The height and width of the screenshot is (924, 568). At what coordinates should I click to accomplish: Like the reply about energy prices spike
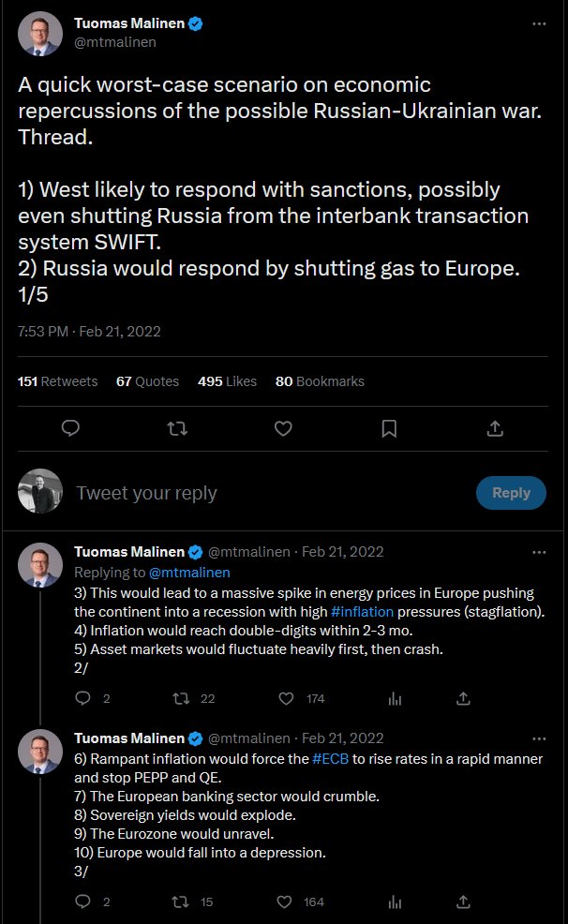click(x=289, y=698)
